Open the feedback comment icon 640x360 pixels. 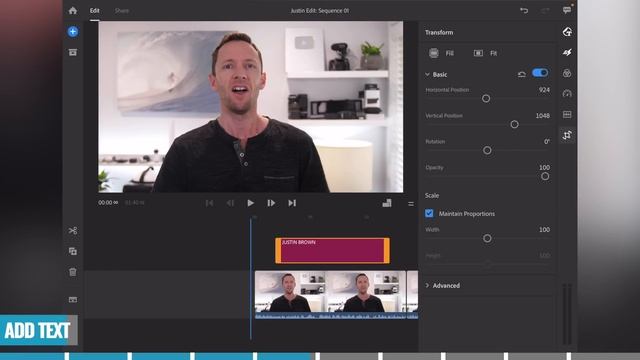point(567,10)
